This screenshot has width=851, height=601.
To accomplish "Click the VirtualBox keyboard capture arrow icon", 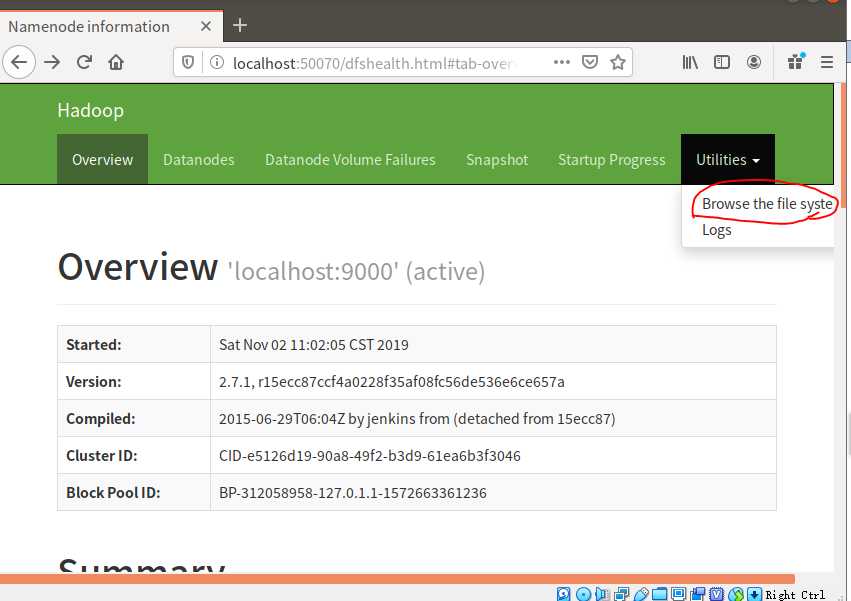I will tap(754, 594).
